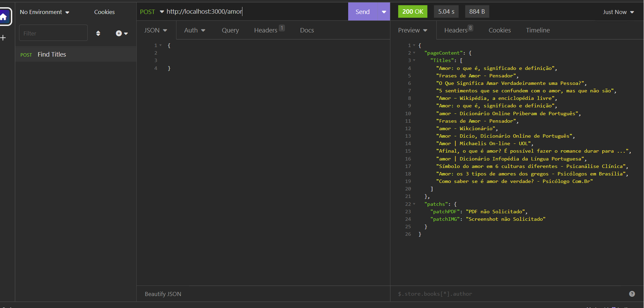Change the POST method dropdown
This screenshot has height=308, width=644.
152,12
